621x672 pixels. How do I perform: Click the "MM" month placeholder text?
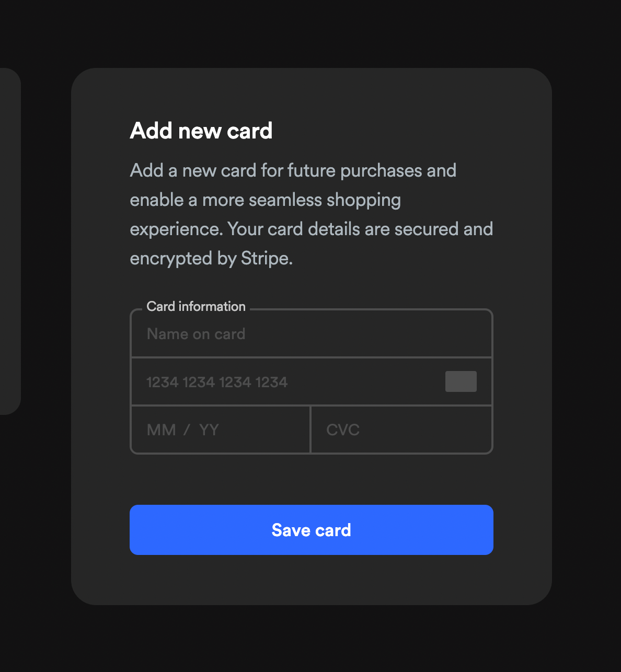click(161, 430)
